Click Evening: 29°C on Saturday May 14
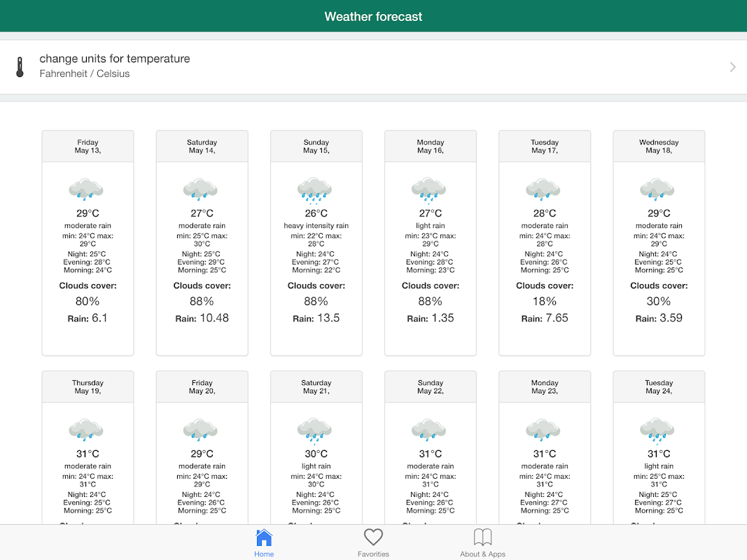This screenshot has width=747, height=560. click(x=201, y=262)
